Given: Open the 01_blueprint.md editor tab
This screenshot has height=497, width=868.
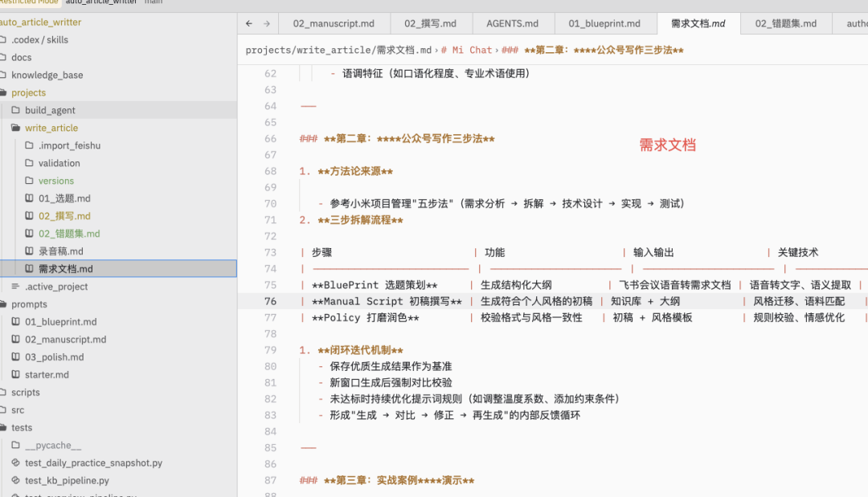Looking at the screenshot, I should tap(604, 24).
